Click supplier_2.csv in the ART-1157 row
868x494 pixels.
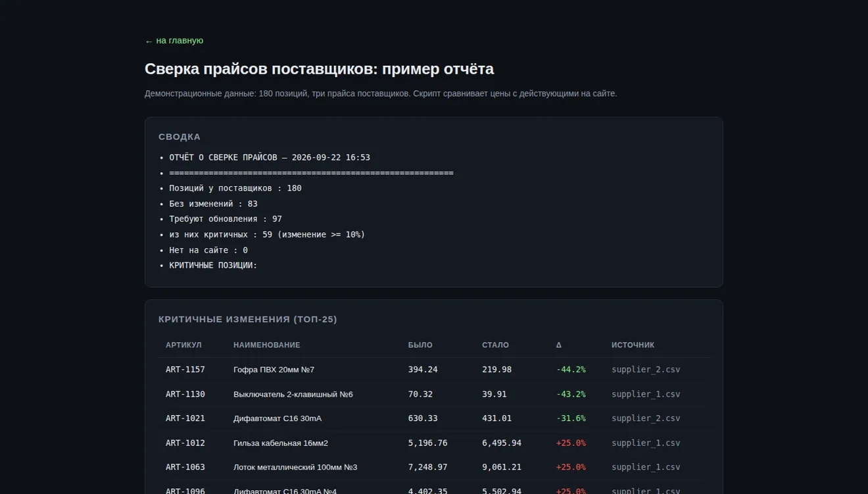coord(646,370)
